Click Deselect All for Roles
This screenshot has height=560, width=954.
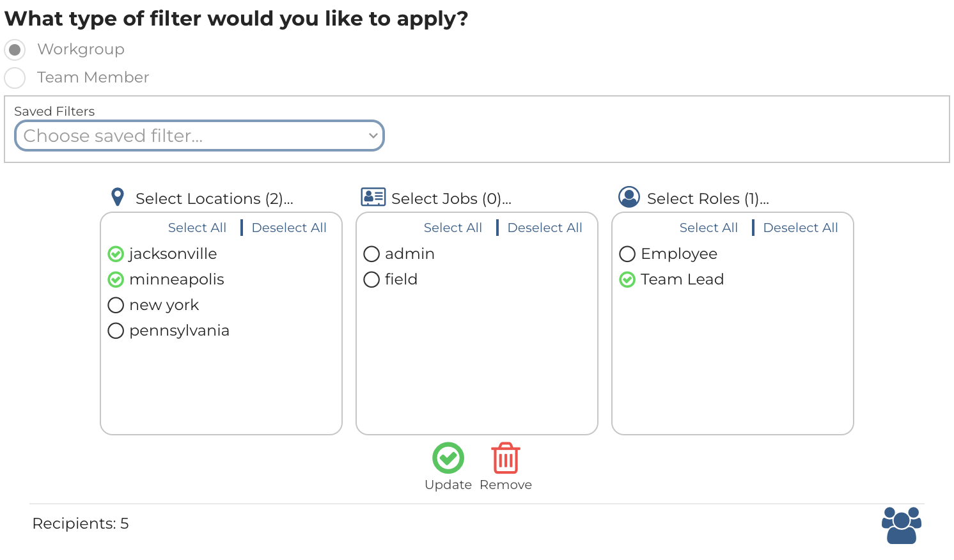(x=800, y=228)
